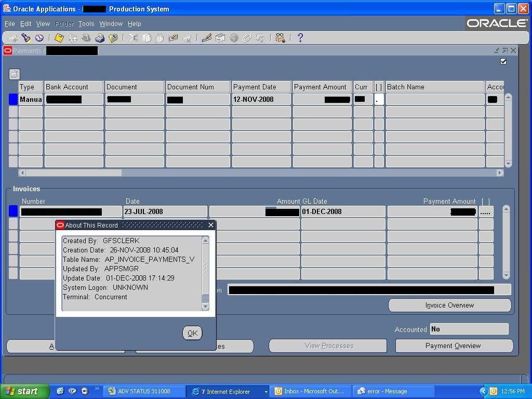Image resolution: width=532 pixels, height=399 pixels.
Task: Click the Cut scissors toolbar icon
Action: (134, 38)
